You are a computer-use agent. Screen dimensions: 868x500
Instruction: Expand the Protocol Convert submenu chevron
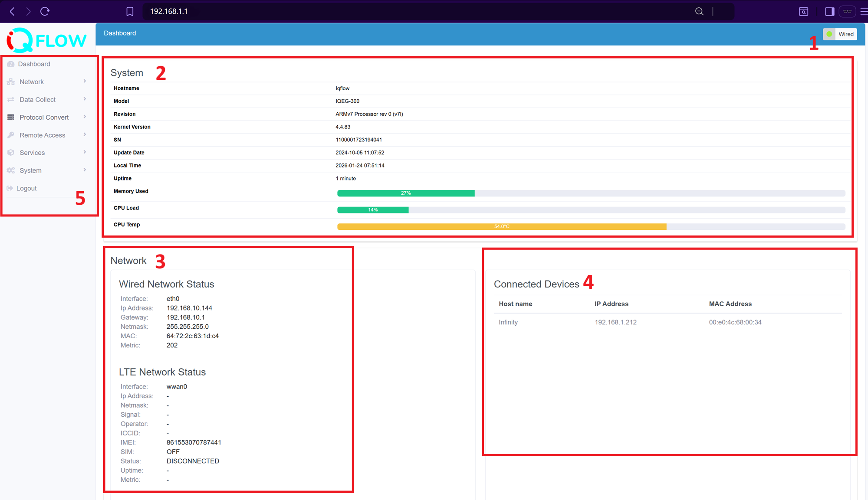(85, 117)
